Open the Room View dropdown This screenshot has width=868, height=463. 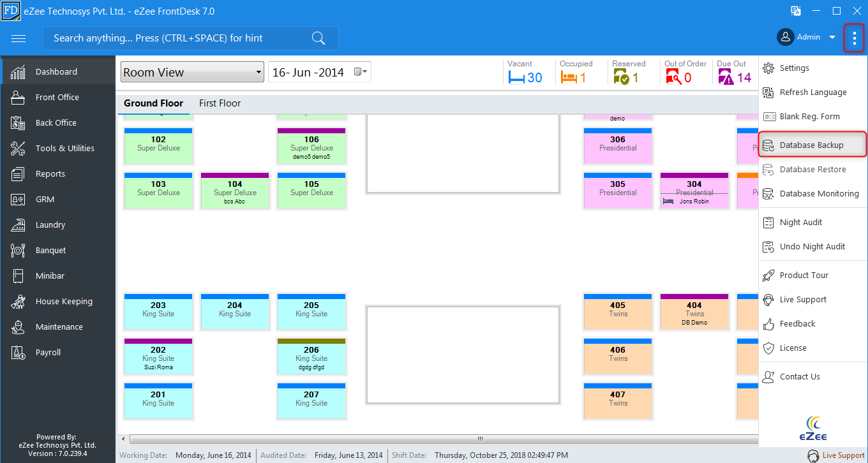point(192,72)
